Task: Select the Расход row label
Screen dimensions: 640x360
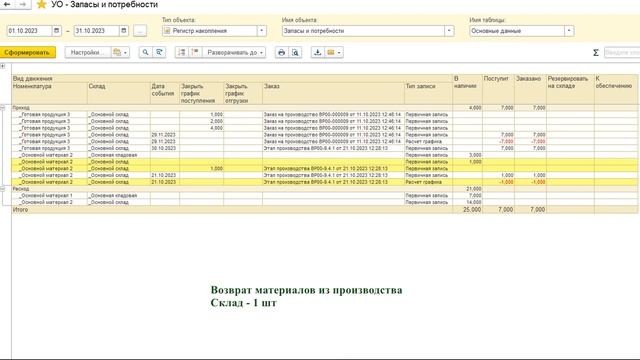Action: click(x=21, y=189)
